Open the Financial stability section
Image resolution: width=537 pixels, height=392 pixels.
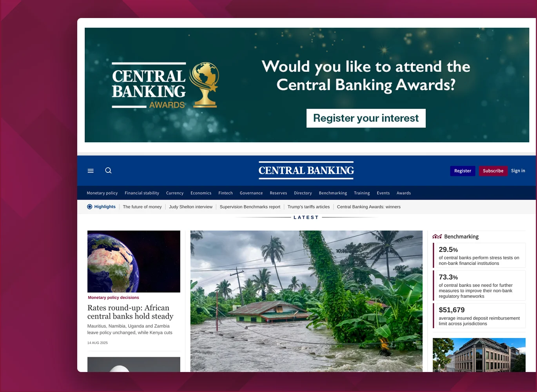[x=142, y=193]
